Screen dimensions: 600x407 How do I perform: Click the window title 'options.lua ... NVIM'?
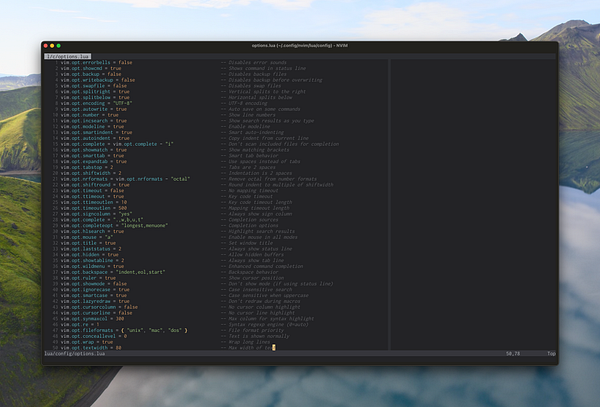pyautogui.click(x=300, y=46)
